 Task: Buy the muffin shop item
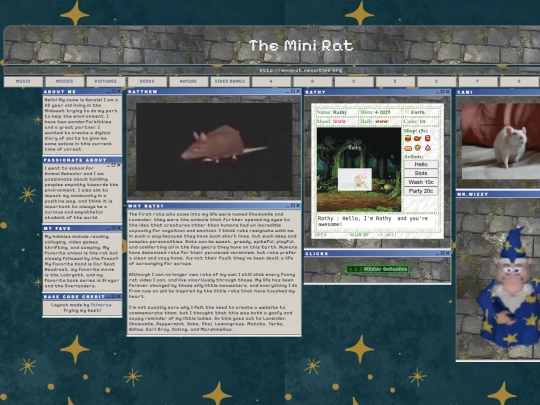pyautogui.click(x=418, y=148)
